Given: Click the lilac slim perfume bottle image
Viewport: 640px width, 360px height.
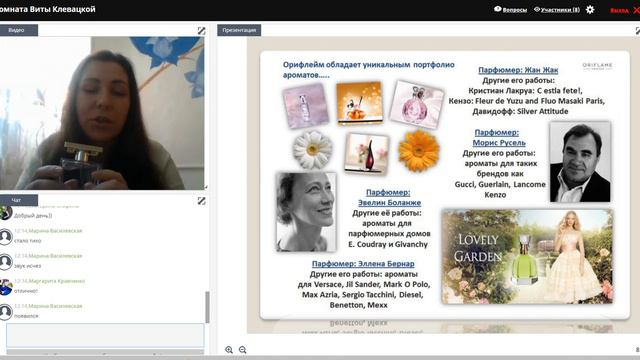Looking at the screenshot, I should click(x=306, y=106).
